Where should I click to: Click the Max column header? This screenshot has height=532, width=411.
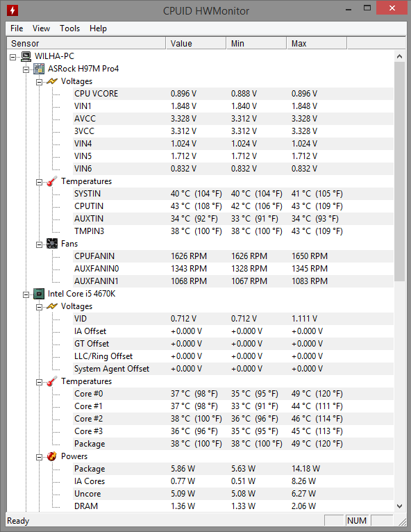pyautogui.click(x=317, y=44)
